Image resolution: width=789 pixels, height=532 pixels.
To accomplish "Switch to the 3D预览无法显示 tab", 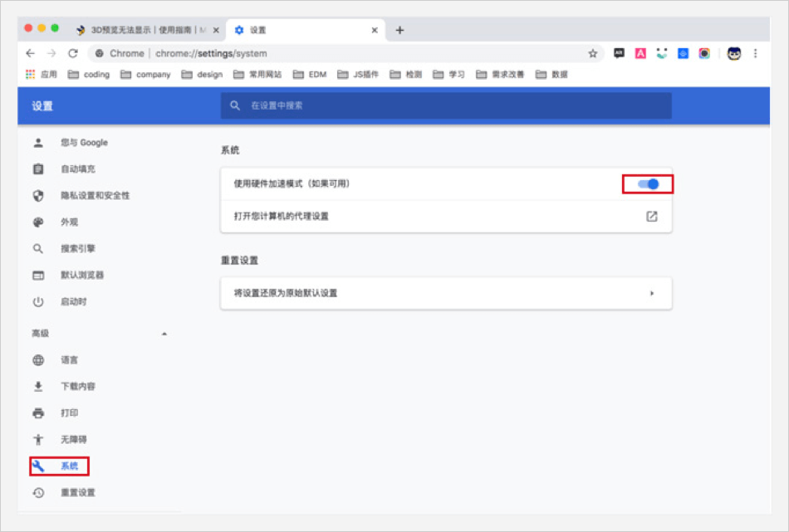I will pyautogui.click(x=145, y=30).
